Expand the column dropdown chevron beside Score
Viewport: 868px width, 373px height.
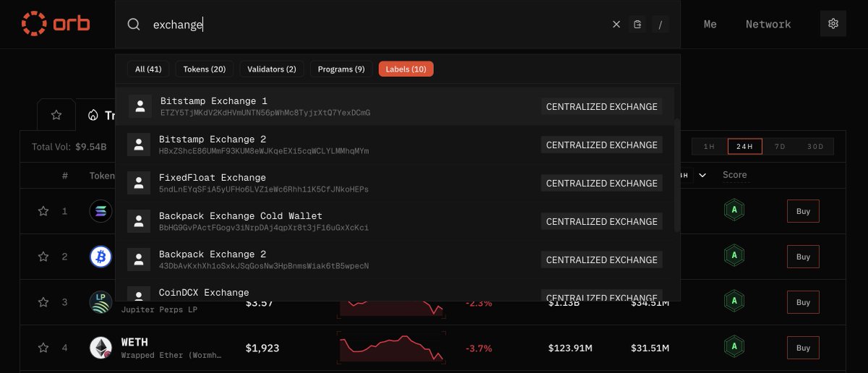702,175
